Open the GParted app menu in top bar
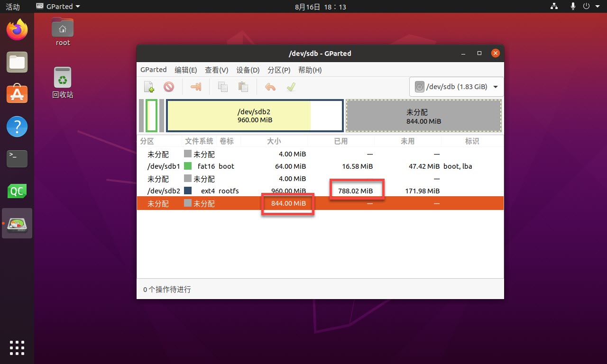 coord(58,7)
